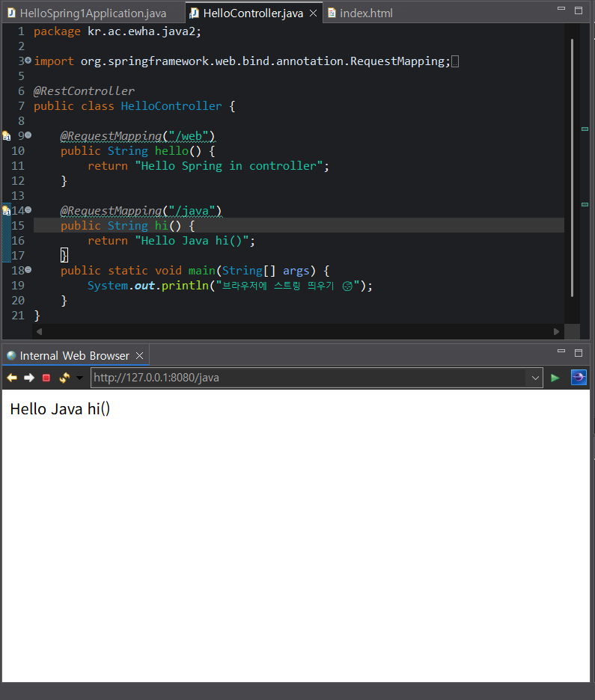Click the warning marker on line 14

point(6,210)
